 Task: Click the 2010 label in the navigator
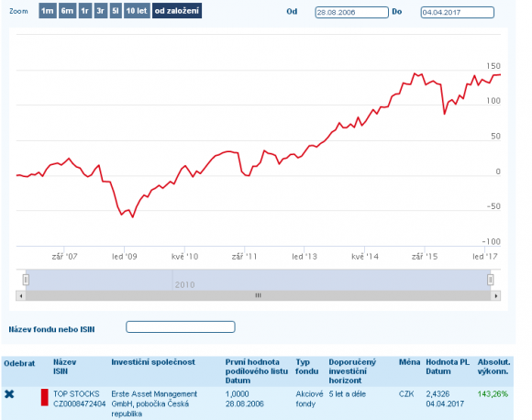tap(185, 284)
